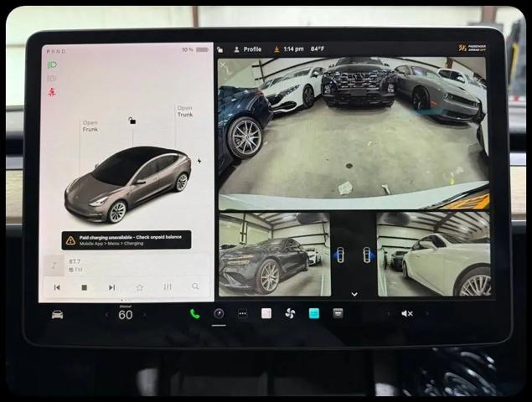Open the white app icon beside the fan
Screen dimensions: 532x402
coord(266,314)
